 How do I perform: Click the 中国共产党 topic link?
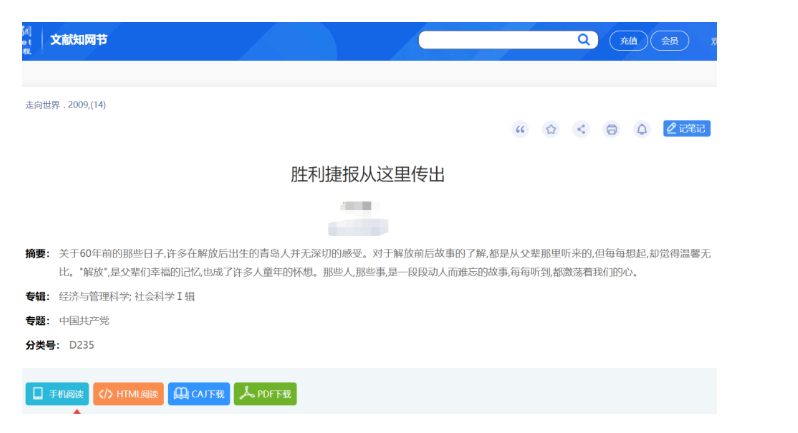pyautogui.click(x=84, y=320)
